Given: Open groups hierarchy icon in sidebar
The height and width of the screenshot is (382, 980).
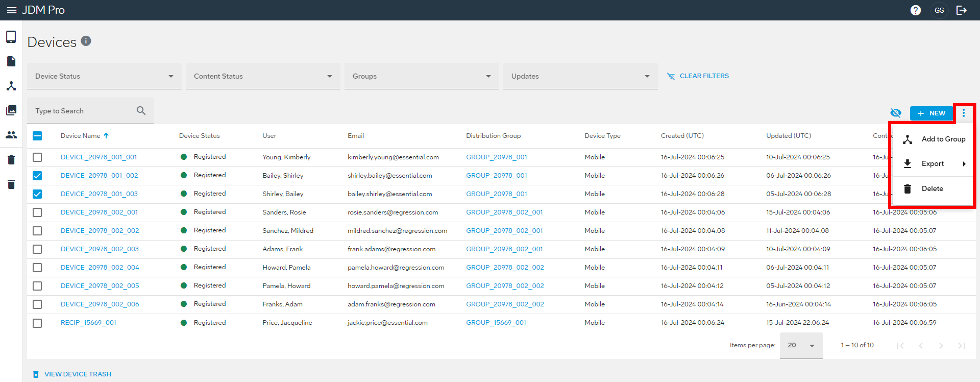Looking at the screenshot, I should coord(11,86).
